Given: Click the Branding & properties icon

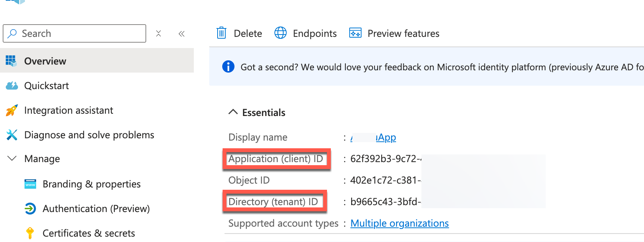Looking at the screenshot, I should point(30,184).
